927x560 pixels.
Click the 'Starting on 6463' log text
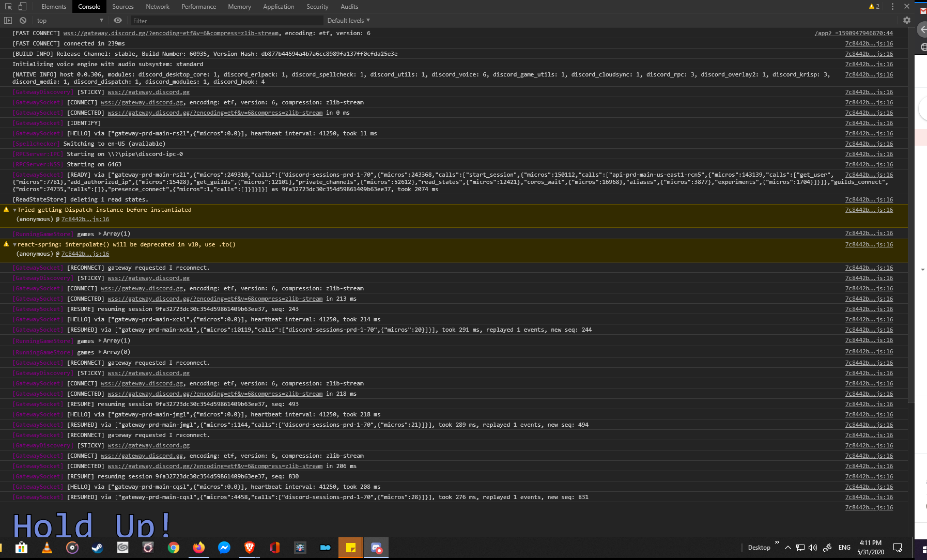click(x=94, y=164)
